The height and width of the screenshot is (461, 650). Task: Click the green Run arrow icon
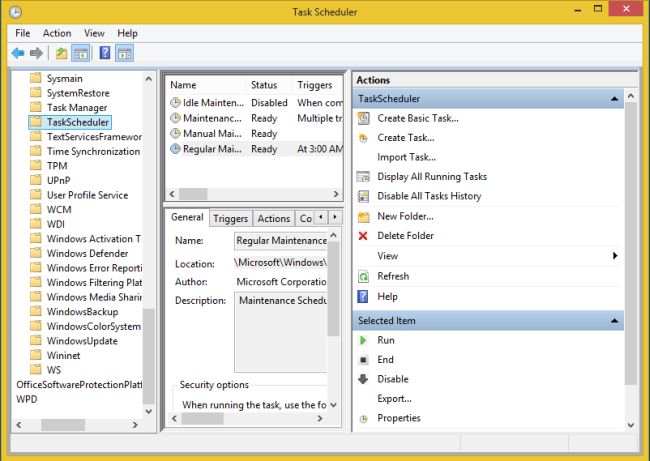click(363, 340)
